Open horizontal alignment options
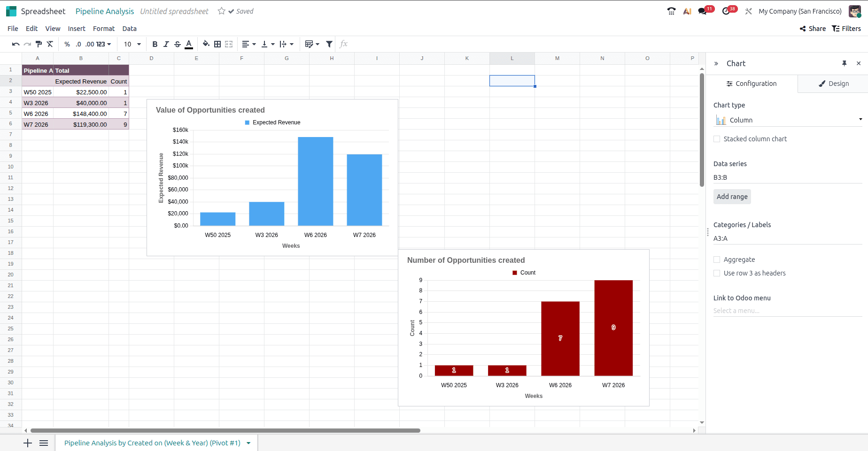 249,44
